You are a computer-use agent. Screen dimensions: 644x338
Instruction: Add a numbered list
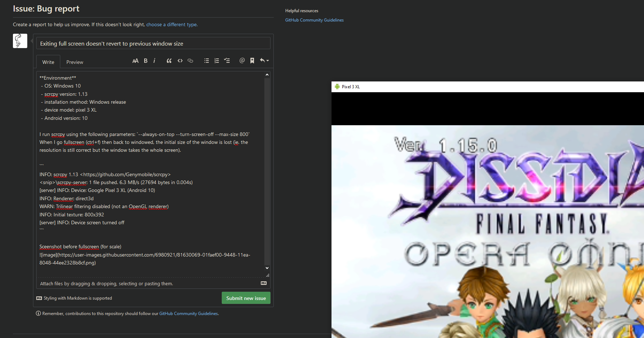point(217,61)
